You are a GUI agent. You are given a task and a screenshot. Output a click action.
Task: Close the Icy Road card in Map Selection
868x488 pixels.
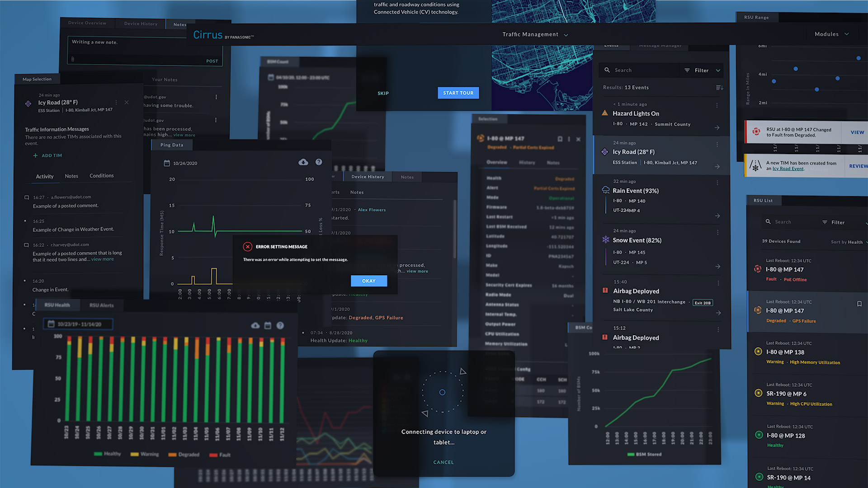pos(127,103)
